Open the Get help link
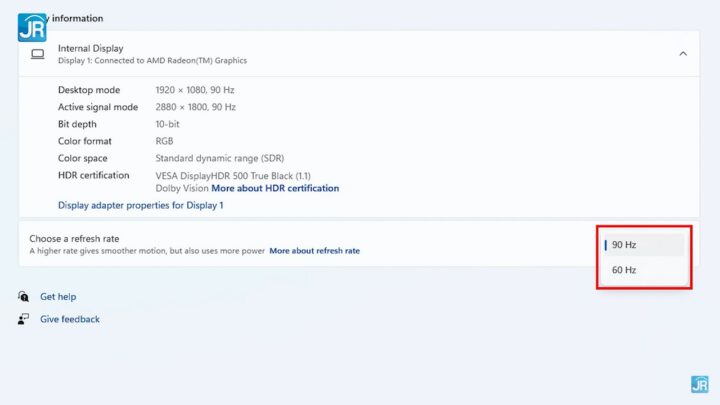The height and width of the screenshot is (405, 720). point(58,297)
